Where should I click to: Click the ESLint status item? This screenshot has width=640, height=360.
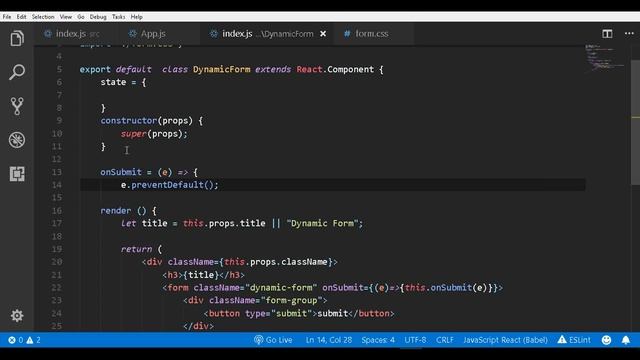pos(574,340)
